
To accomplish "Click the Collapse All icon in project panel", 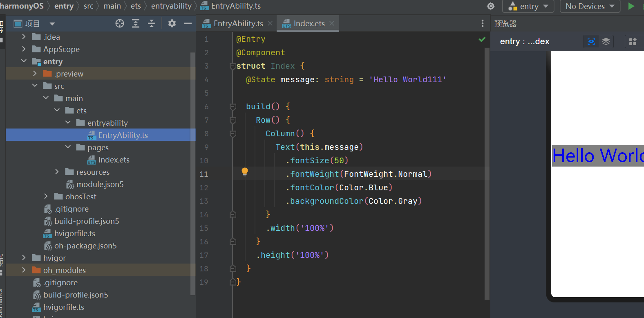I will [x=152, y=23].
